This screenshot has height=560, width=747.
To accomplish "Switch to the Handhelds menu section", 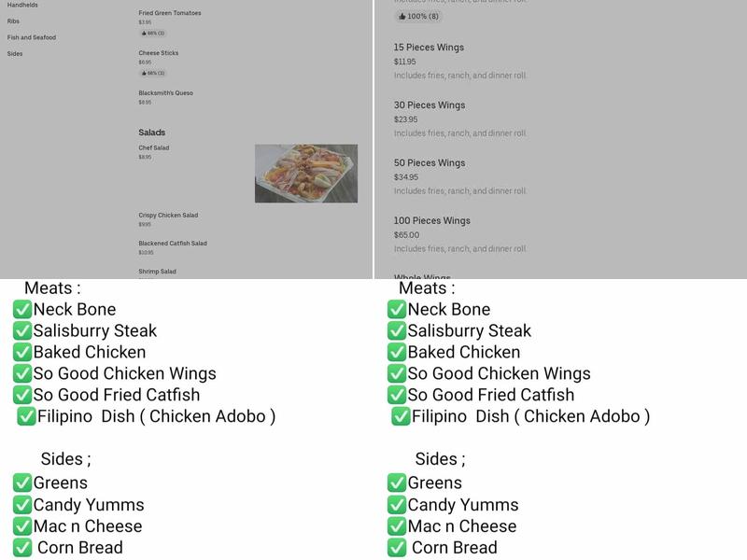I will (24, 5).
